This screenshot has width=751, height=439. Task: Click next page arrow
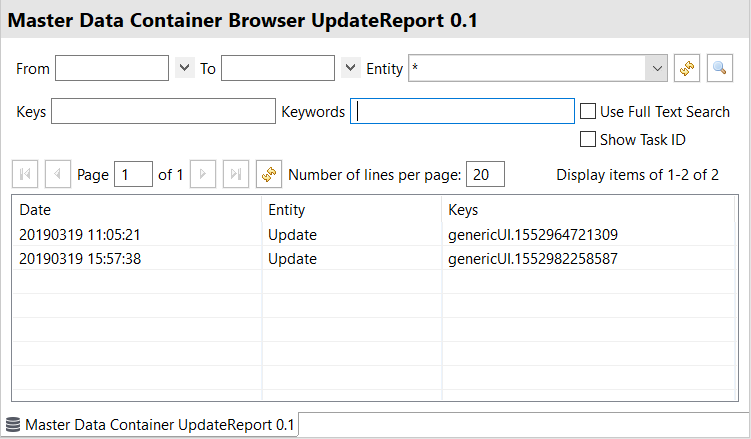203,174
